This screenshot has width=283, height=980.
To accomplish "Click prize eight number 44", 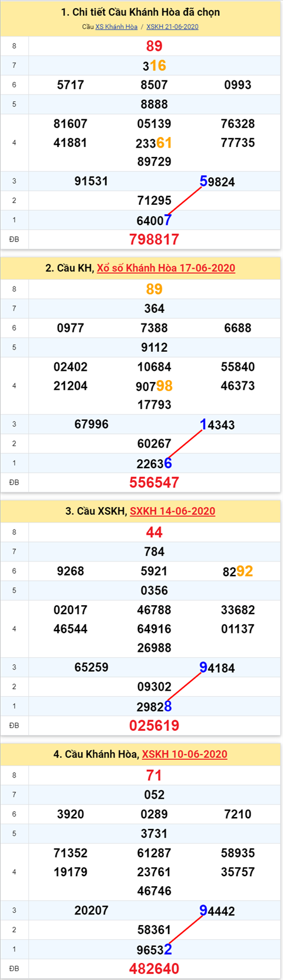I will (x=154, y=532).
